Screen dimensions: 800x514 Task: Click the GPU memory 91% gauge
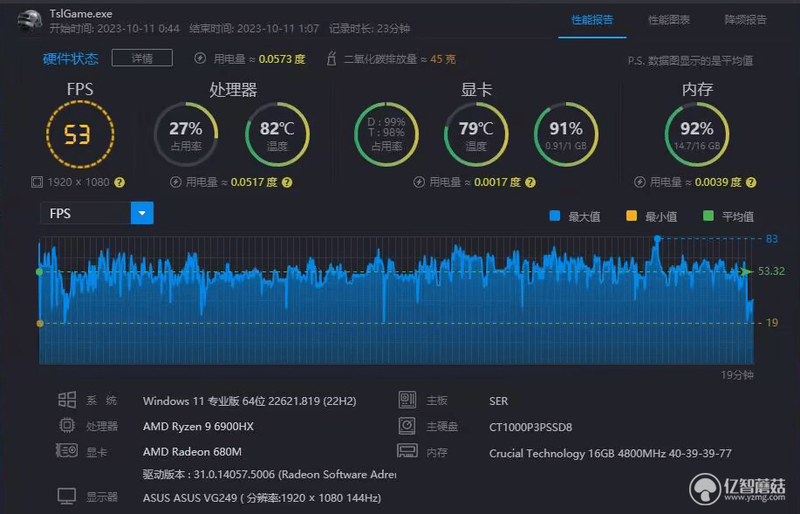566,134
